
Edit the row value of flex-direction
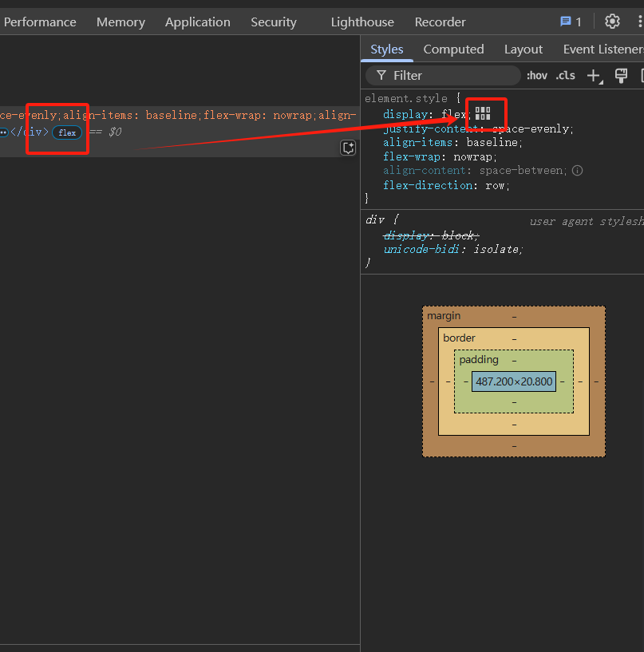(x=495, y=185)
